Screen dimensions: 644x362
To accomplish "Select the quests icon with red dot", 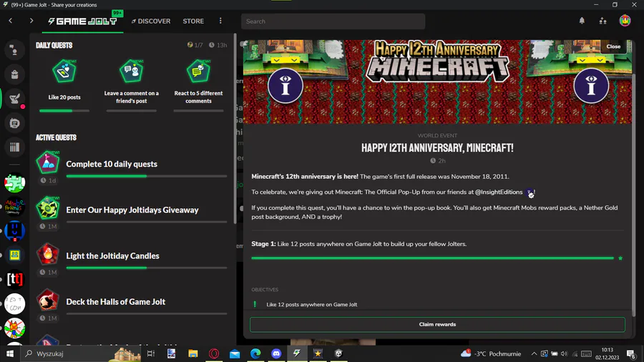I will pos(15,99).
